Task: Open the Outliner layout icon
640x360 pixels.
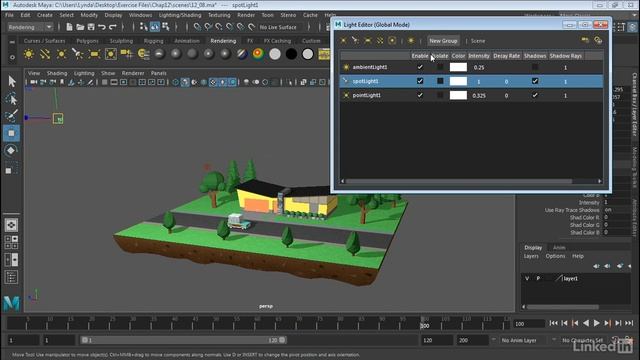Action: pyautogui.click(x=11, y=278)
